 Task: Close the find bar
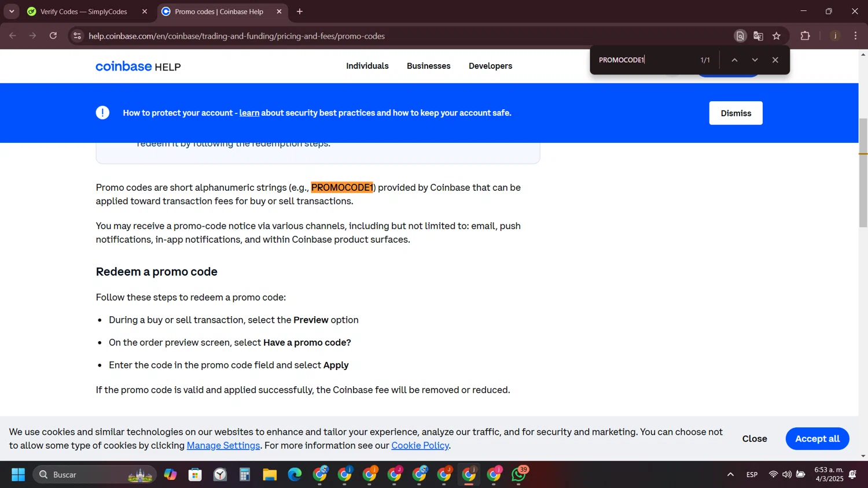tap(775, 60)
